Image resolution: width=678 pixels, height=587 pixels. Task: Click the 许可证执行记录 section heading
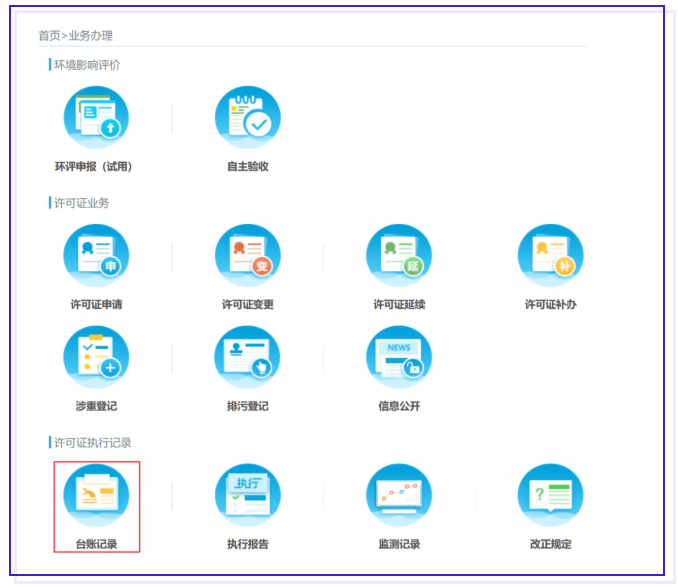pyautogui.click(x=93, y=442)
